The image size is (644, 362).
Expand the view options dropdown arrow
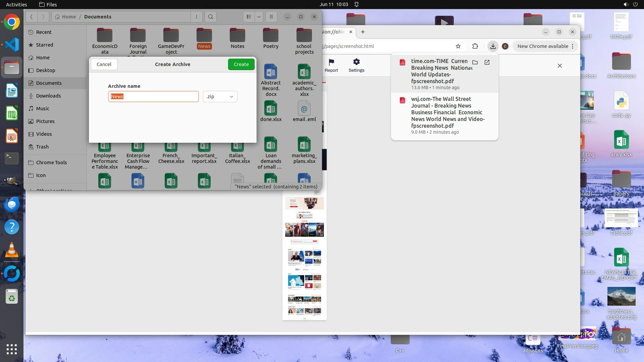click(259, 17)
